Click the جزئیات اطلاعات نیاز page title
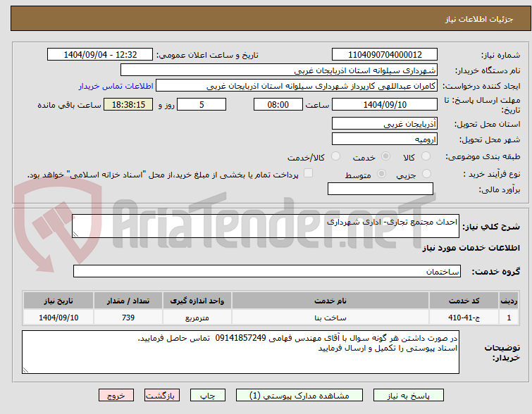 [479, 19]
